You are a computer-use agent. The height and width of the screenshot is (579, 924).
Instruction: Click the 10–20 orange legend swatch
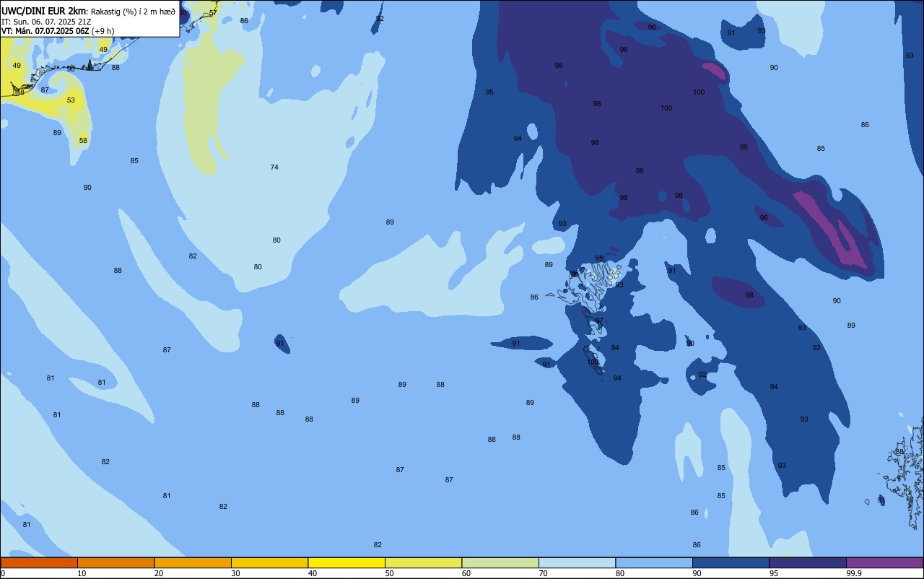[x=115, y=562]
